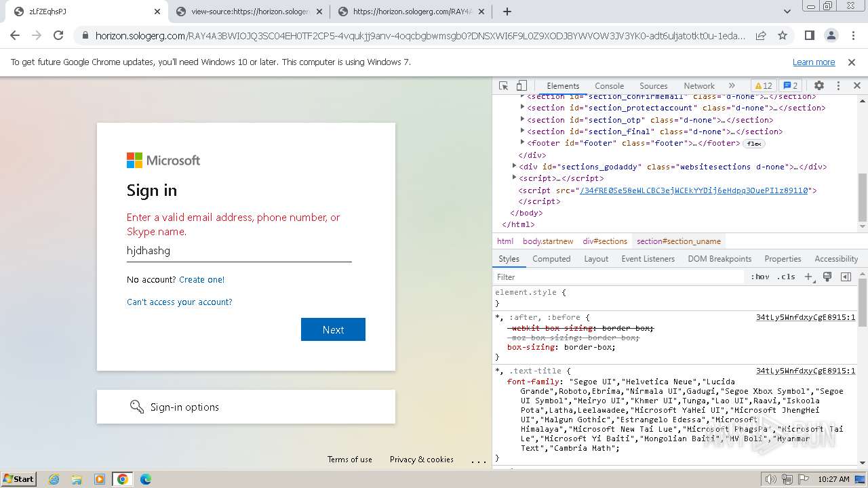The width and height of the screenshot is (868, 488).
Task: Open a new browser tab
Action: pyautogui.click(x=507, y=12)
